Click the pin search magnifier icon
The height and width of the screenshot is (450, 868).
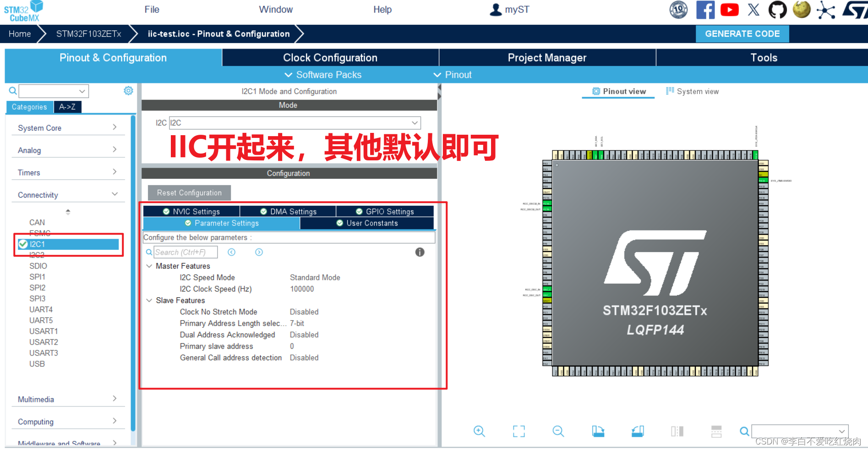(744, 431)
